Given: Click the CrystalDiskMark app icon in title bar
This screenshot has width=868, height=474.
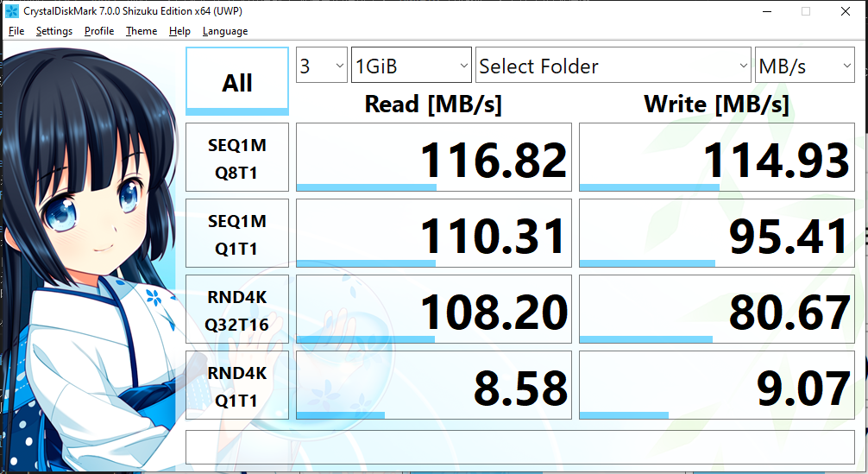Looking at the screenshot, I should tap(12, 11).
